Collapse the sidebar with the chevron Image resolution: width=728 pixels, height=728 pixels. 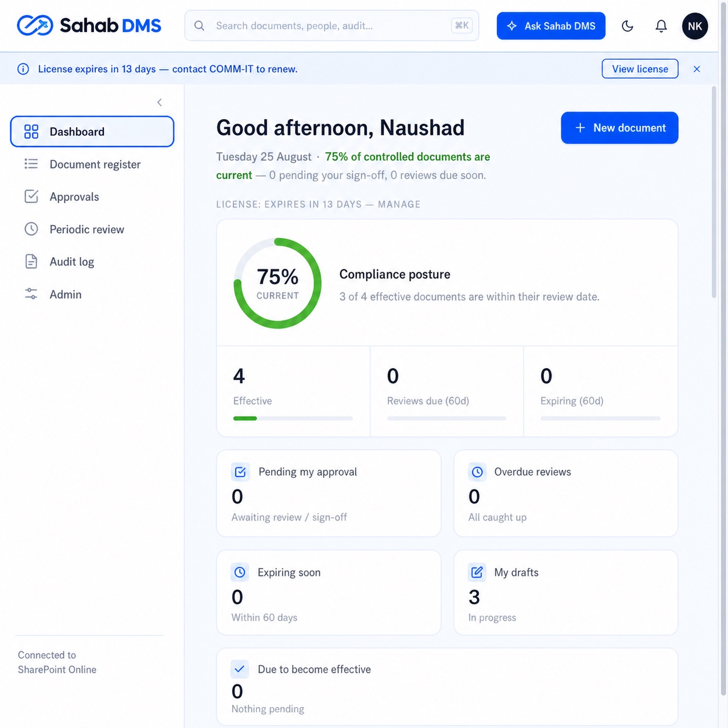point(160,102)
